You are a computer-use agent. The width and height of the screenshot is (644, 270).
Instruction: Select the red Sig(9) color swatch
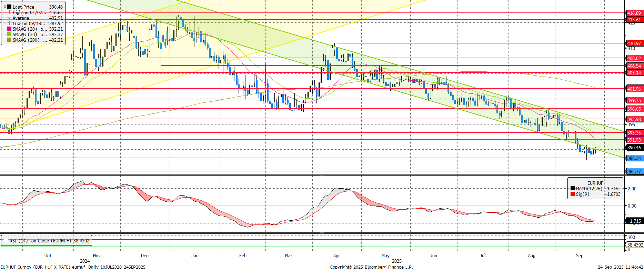tap(573, 194)
